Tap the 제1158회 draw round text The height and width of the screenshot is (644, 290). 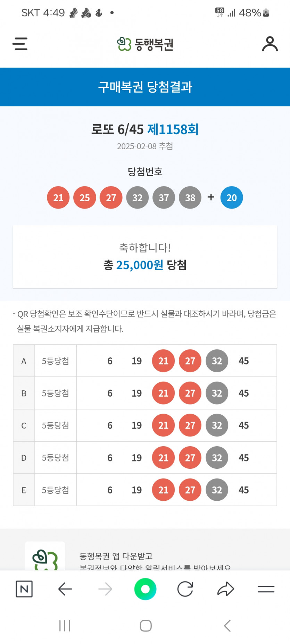(x=173, y=129)
